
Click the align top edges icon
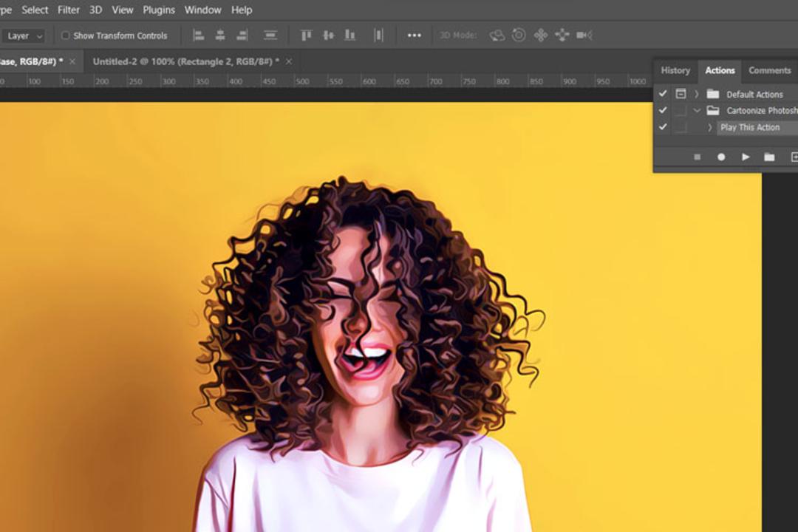point(306,35)
